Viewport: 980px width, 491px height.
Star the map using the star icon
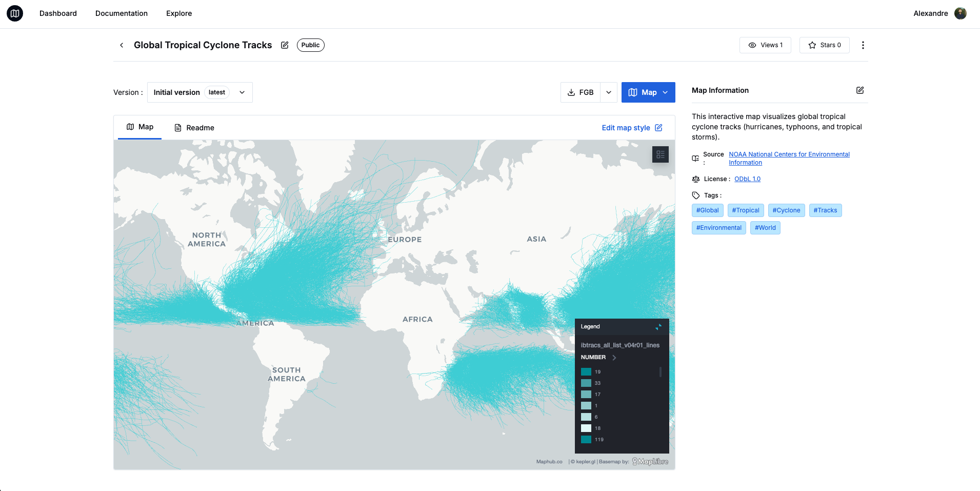coord(812,45)
